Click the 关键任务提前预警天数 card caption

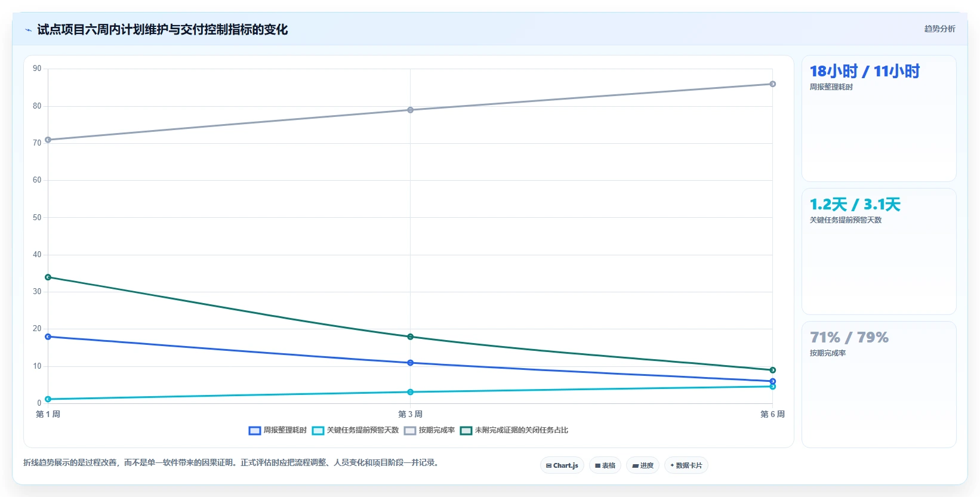pyautogui.click(x=845, y=220)
